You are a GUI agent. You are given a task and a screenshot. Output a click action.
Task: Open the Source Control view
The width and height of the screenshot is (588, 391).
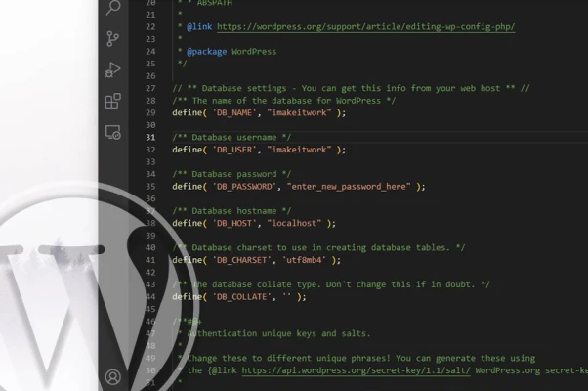[112, 39]
